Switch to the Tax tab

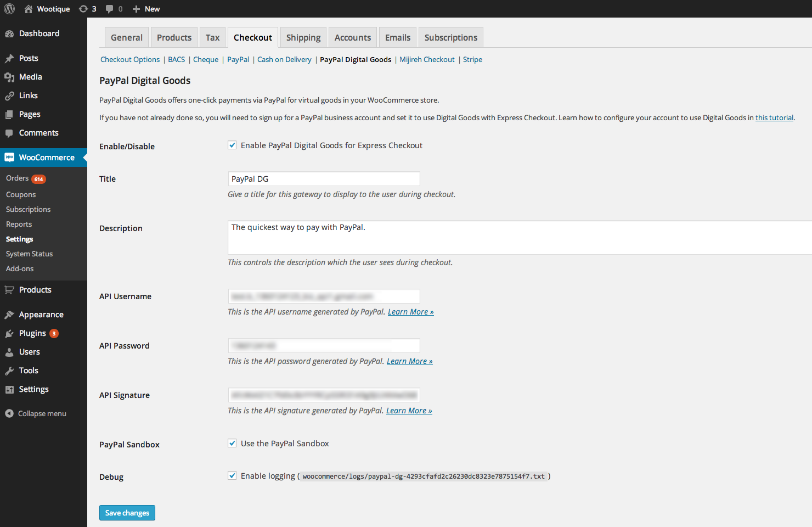click(212, 37)
